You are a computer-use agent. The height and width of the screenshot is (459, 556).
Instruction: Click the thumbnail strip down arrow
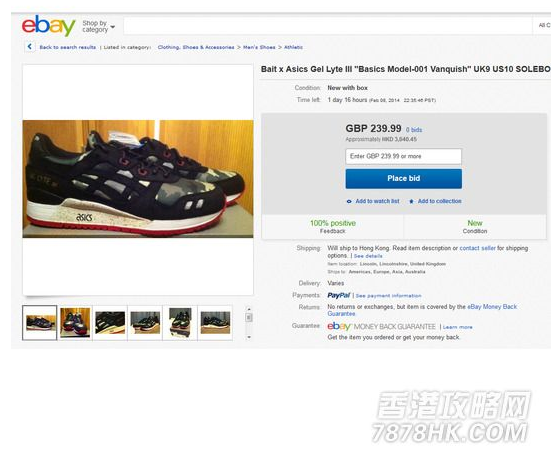[x=249, y=337]
